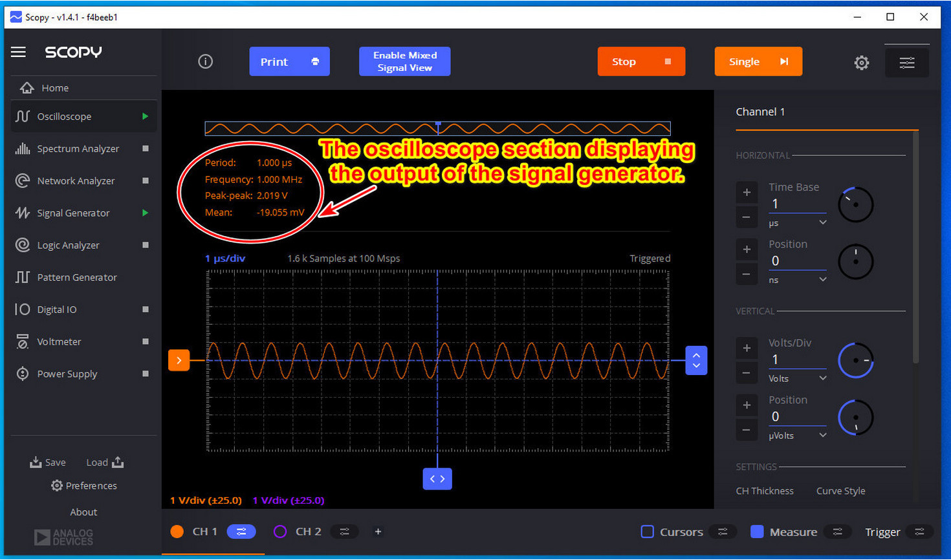Click the Time Base rotary knob
951x560 pixels.
tap(855, 204)
